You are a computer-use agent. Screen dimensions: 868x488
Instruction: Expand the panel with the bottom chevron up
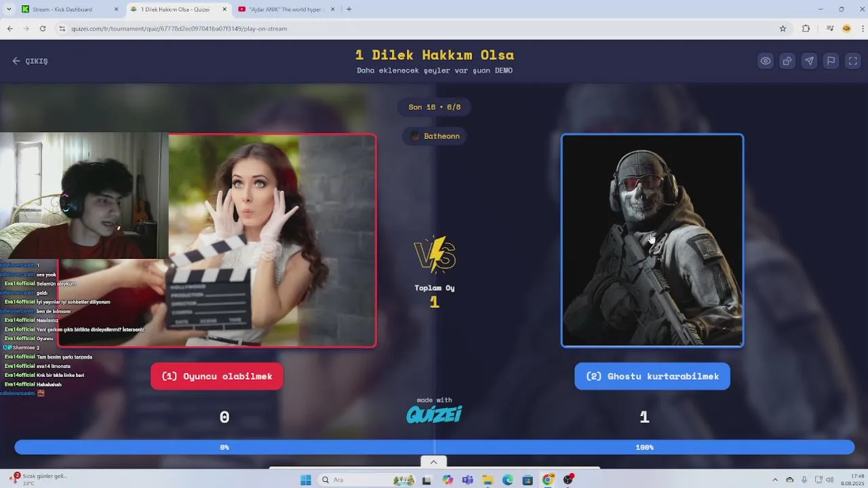point(433,462)
